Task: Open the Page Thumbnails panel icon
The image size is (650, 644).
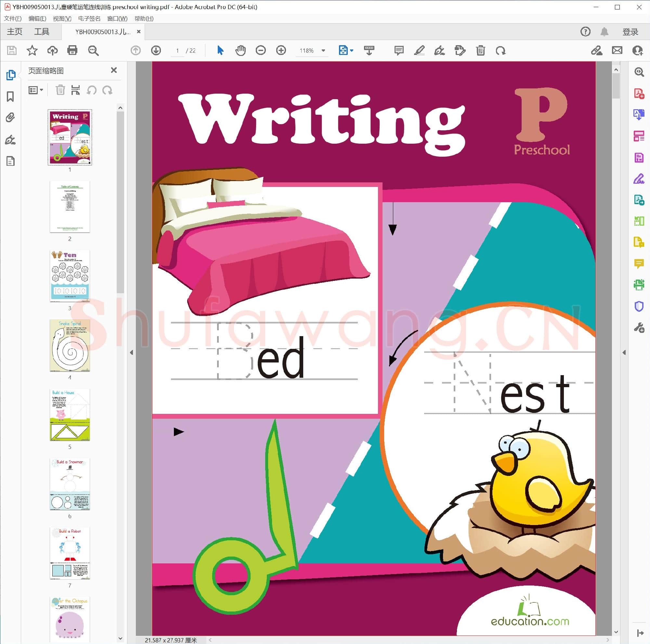Action: pos(10,75)
